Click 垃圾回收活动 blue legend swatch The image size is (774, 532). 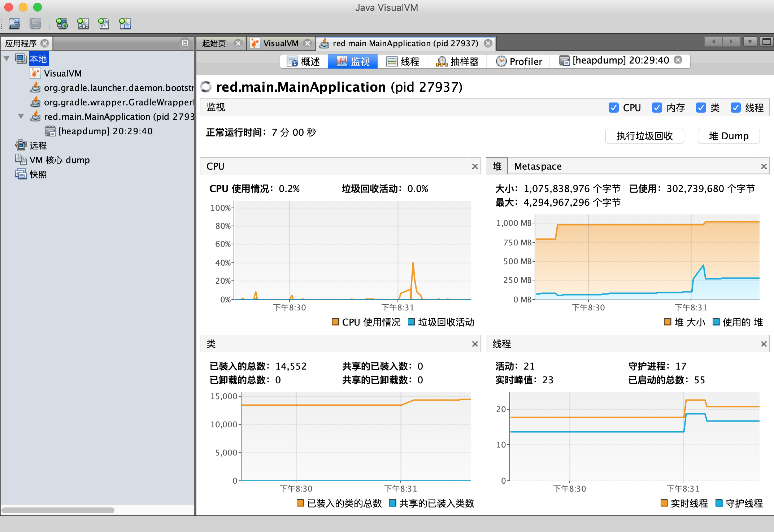pyautogui.click(x=411, y=322)
